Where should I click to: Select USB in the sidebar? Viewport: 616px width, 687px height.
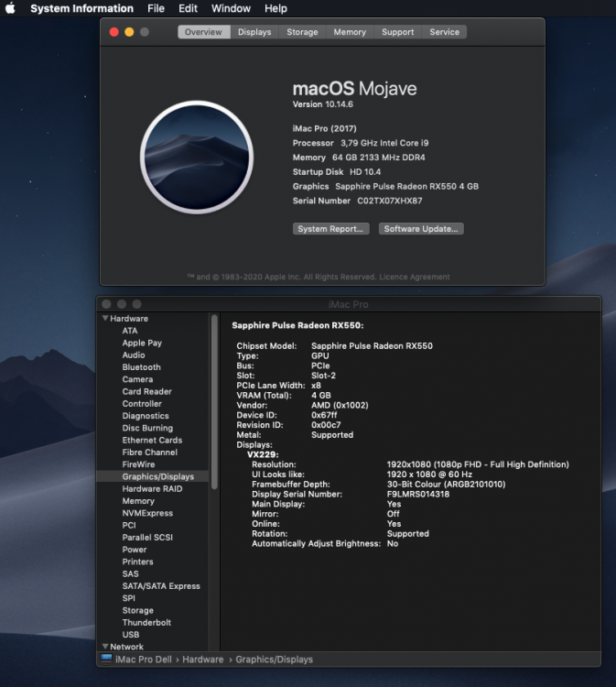pos(131,635)
